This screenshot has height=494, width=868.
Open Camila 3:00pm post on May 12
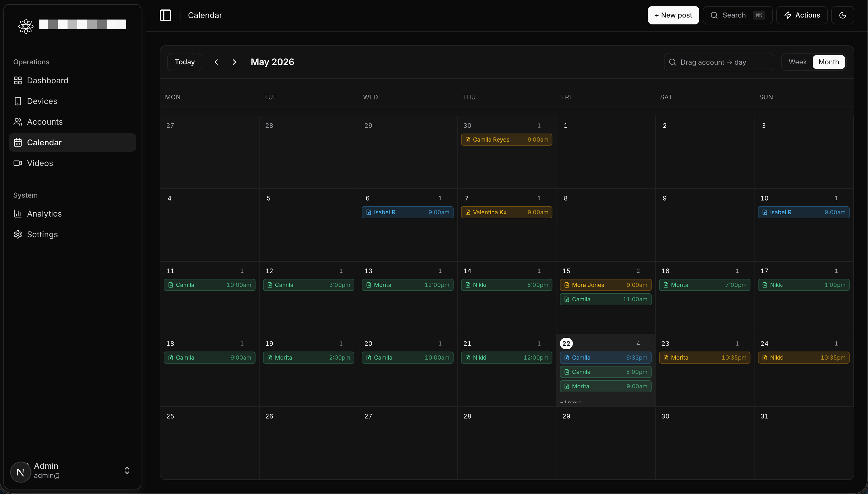point(309,285)
